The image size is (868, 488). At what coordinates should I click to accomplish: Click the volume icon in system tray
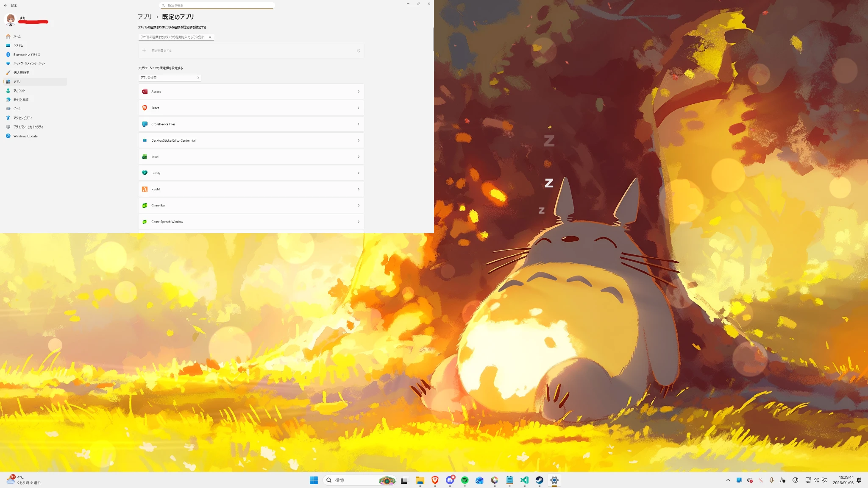point(816,480)
